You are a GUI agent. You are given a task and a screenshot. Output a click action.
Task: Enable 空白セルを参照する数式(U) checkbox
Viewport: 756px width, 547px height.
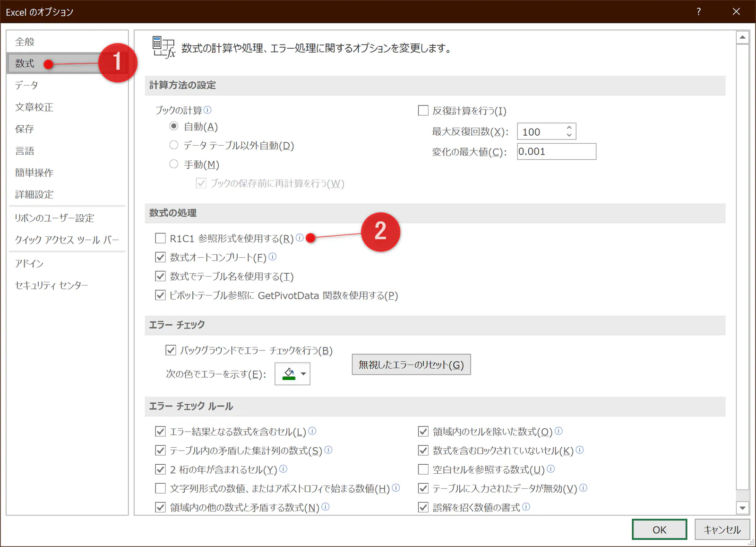coord(423,469)
